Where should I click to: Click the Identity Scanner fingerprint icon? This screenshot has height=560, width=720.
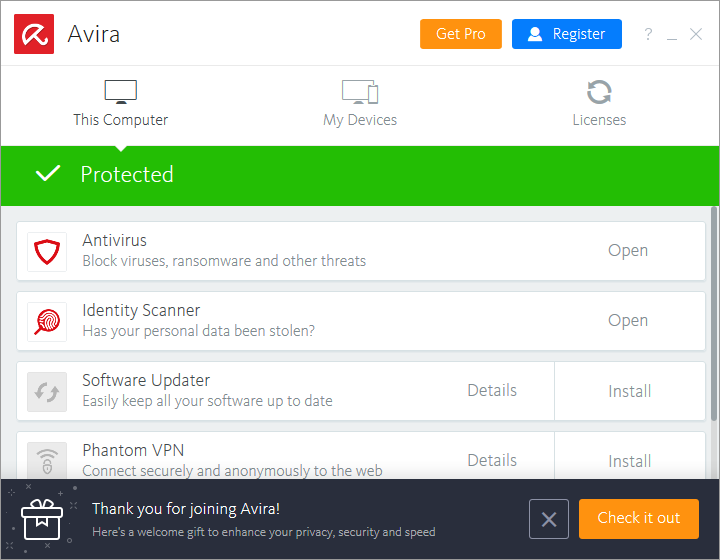tap(47, 321)
